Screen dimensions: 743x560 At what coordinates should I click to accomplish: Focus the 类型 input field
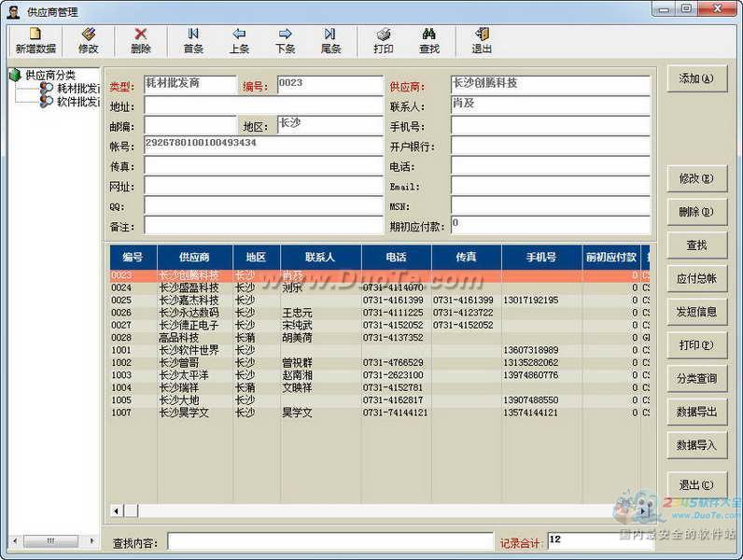coord(190,85)
